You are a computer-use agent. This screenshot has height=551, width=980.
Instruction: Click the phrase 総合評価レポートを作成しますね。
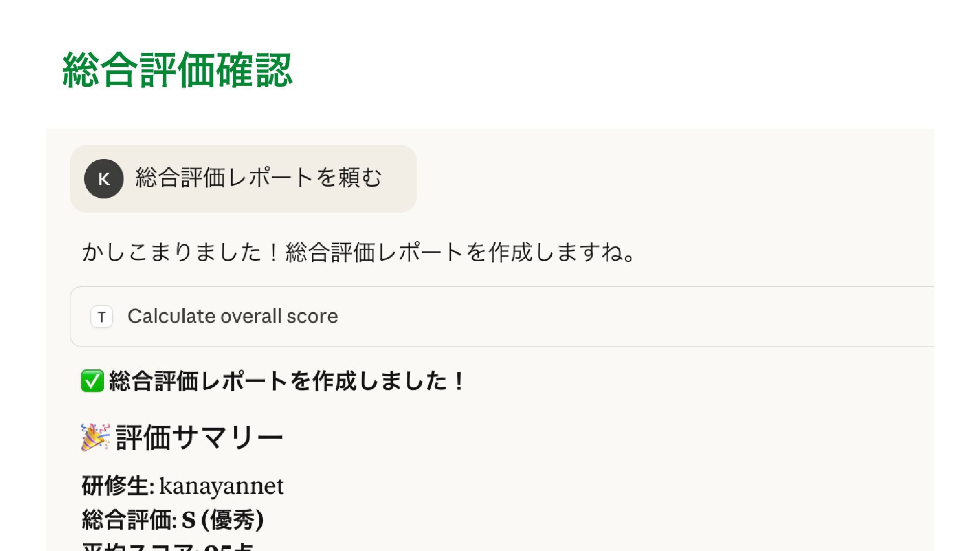(459, 253)
